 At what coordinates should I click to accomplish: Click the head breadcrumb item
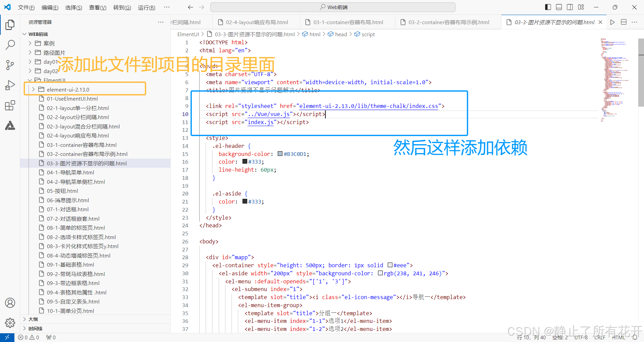click(x=337, y=34)
